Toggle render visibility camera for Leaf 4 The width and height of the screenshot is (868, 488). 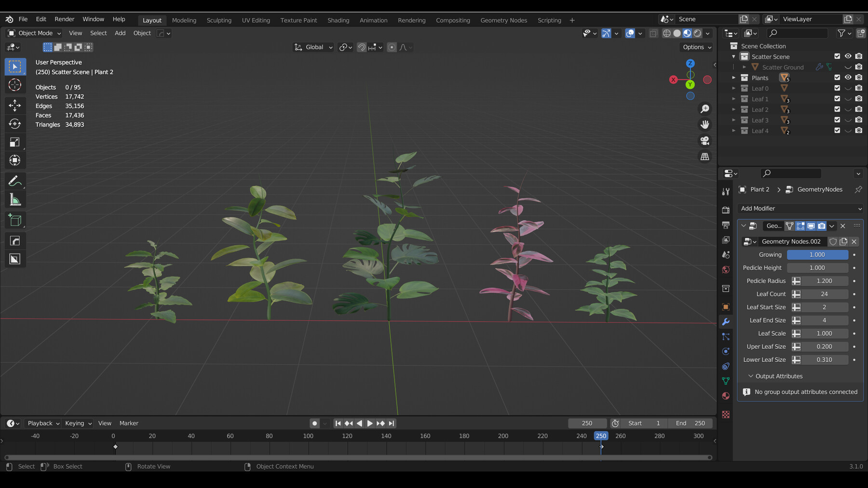tap(859, 130)
